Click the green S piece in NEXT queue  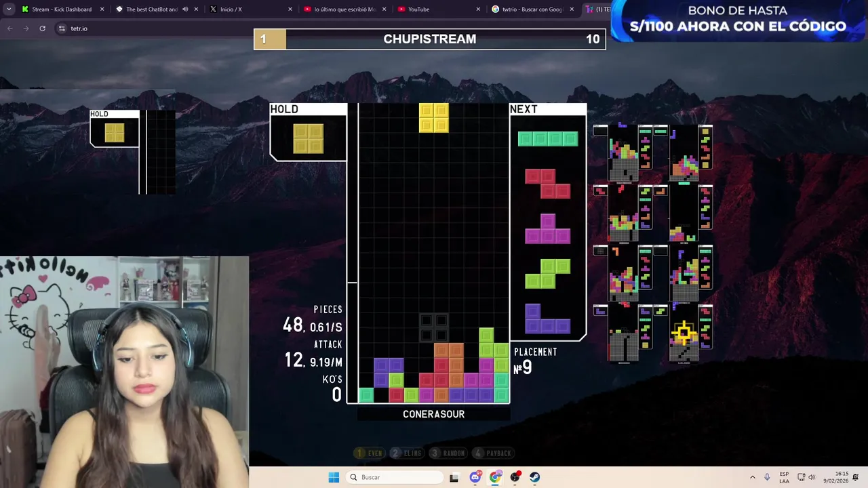548,273
